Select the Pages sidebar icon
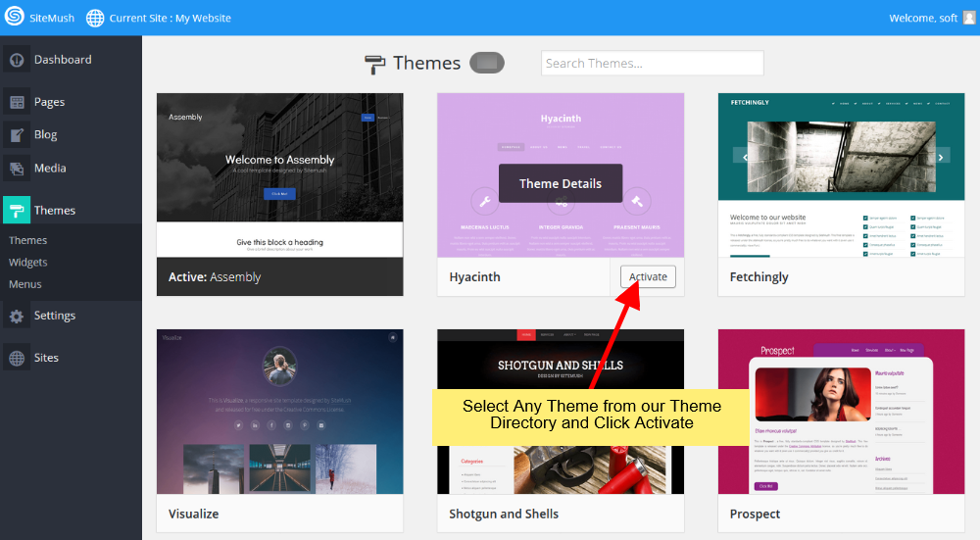Screen dimensions: 980x540 coord(17,102)
